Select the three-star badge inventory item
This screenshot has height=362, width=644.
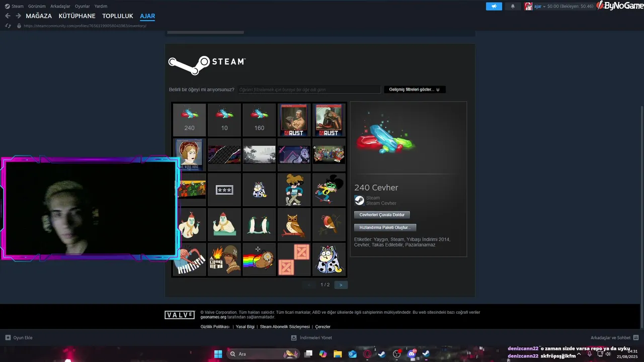click(x=224, y=190)
